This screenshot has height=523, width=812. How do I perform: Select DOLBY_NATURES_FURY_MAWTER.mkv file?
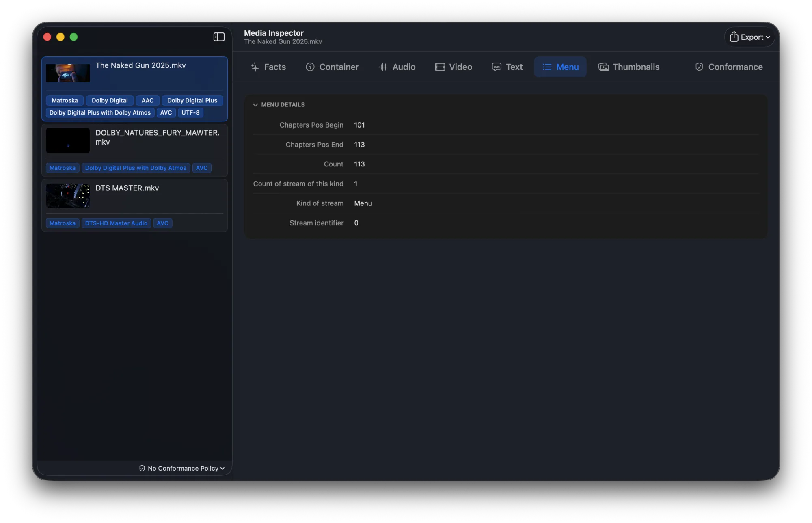134,150
